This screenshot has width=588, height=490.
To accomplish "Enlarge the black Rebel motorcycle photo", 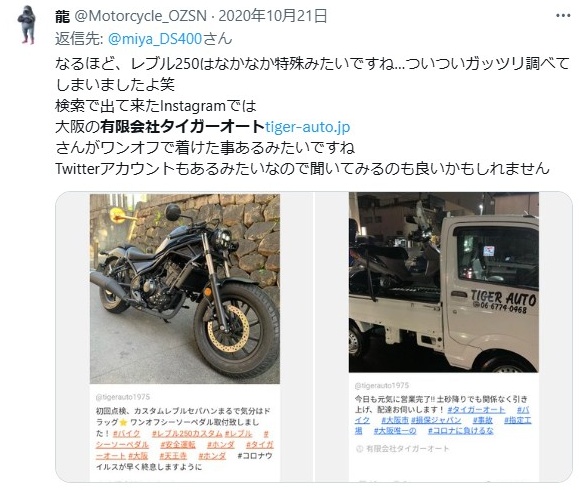I will (185, 289).
